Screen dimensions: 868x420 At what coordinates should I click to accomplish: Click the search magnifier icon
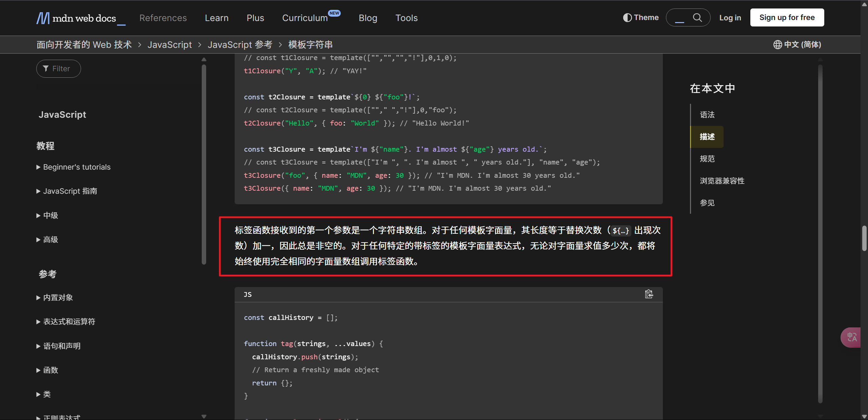click(x=697, y=17)
